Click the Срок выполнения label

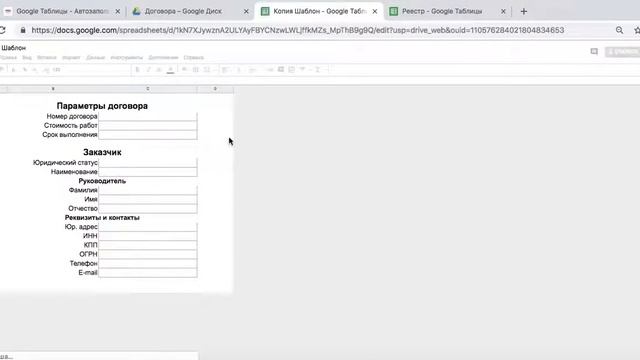tap(70, 135)
